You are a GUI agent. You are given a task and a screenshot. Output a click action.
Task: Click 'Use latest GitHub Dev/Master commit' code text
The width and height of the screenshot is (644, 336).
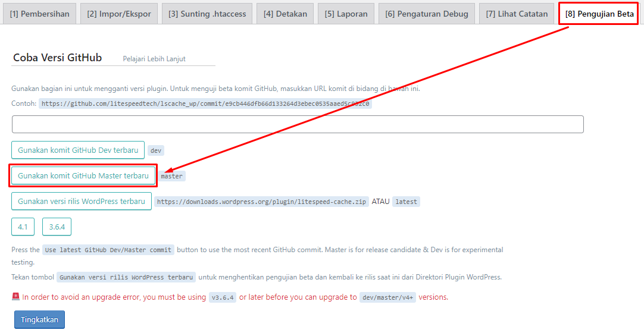[x=108, y=250]
